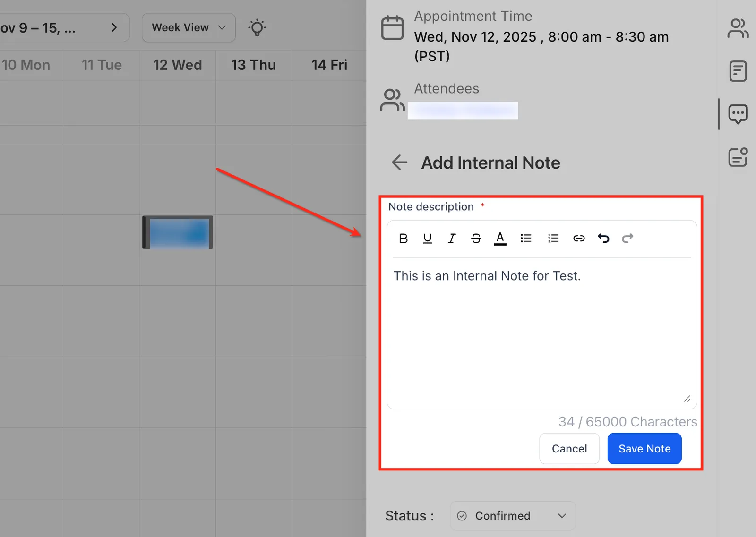Go back from Add Internal Note
This screenshot has height=537, width=756.
399,162
